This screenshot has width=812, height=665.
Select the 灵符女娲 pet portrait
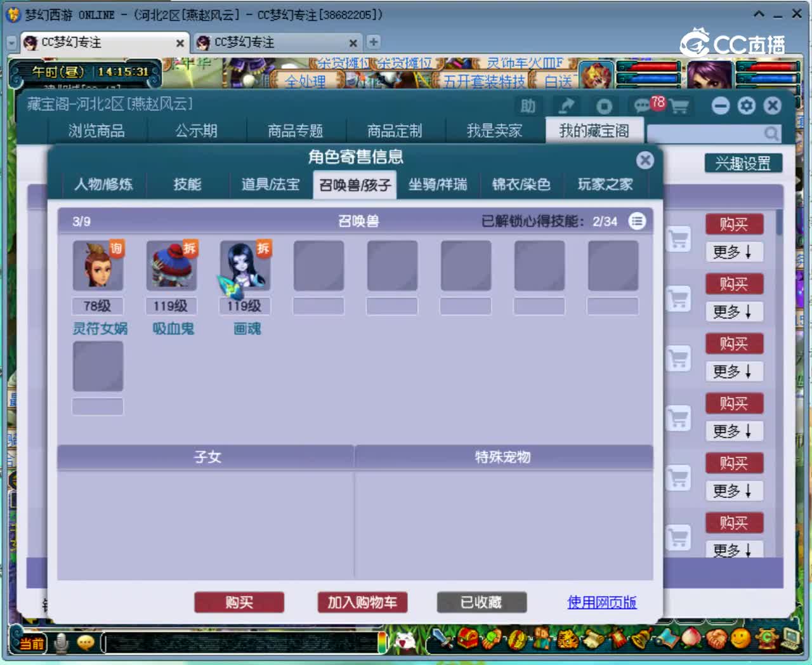(x=98, y=265)
